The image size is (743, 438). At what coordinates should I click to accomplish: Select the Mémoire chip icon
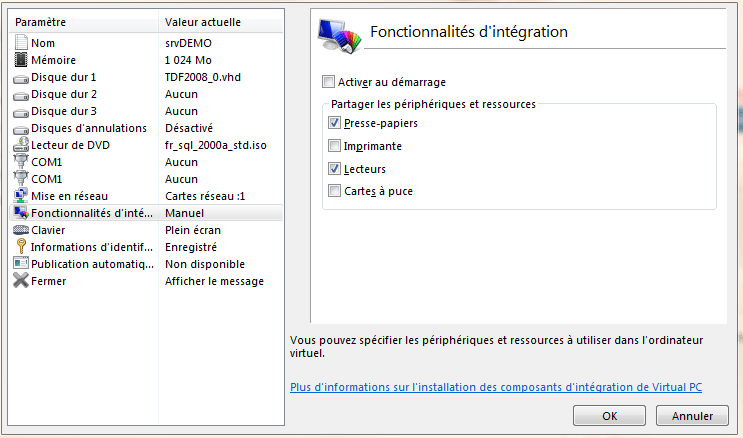coord(21,60)
